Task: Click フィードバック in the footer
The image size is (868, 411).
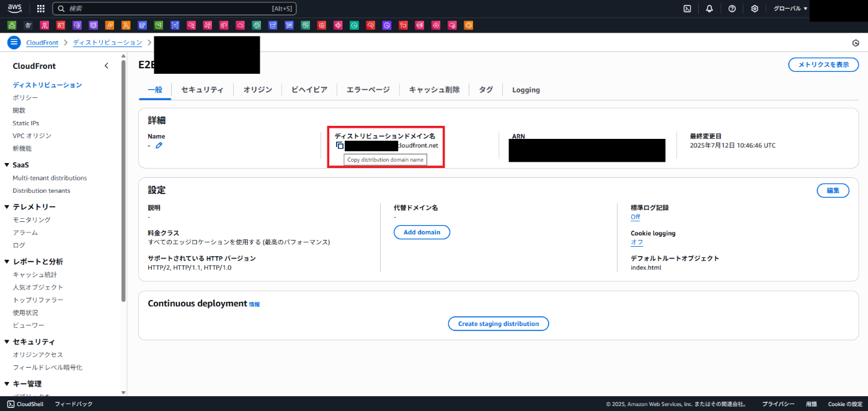Action: (x=74, y=404)
